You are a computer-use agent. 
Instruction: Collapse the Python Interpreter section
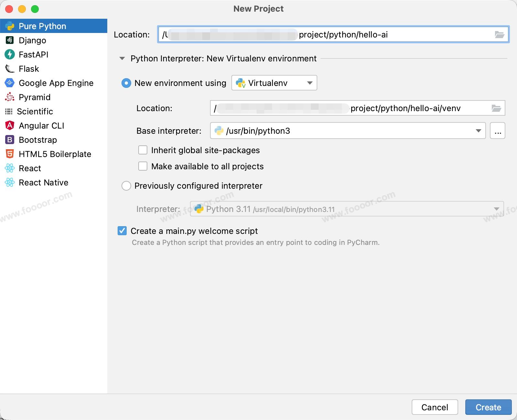click(x=122, y=58)
